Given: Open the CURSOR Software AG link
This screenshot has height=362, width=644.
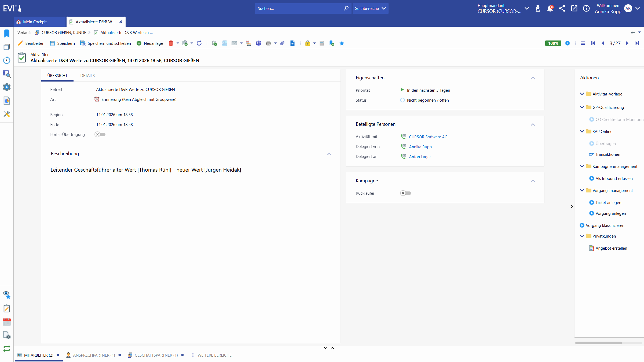Looking at the screenshot, I should (428, 137).
